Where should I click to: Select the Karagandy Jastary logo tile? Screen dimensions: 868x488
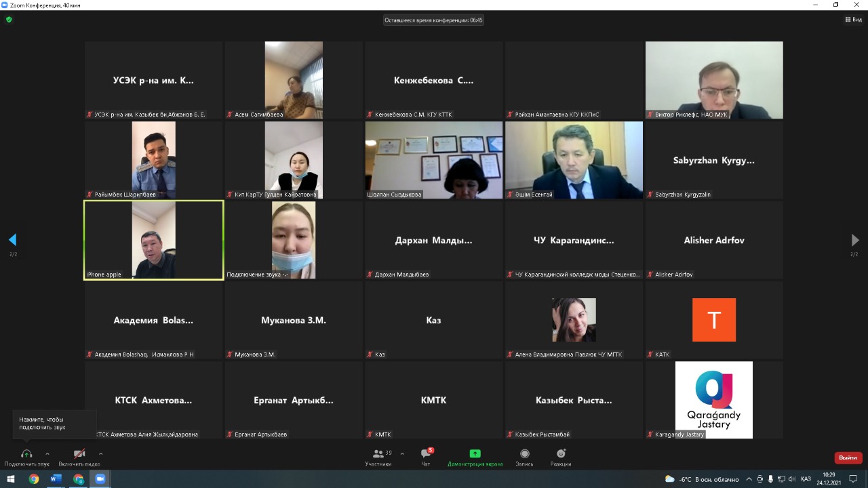tap(713, 399)
